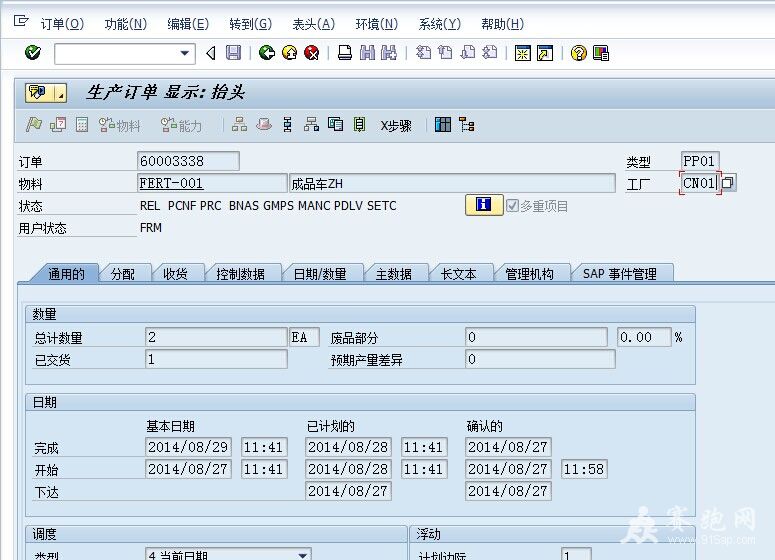Open the 环境(N) menu
Viewport: 775px width, 560px height.
377,24
